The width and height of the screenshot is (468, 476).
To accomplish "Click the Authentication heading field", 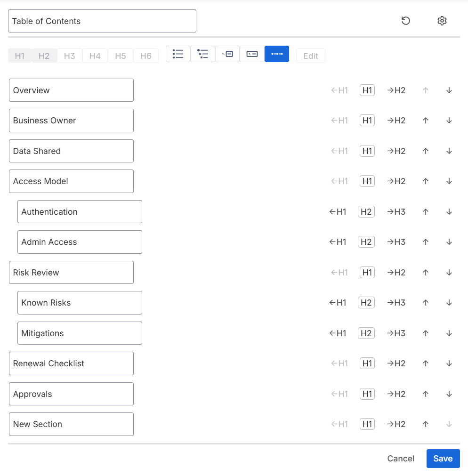I will coord(80,211).
